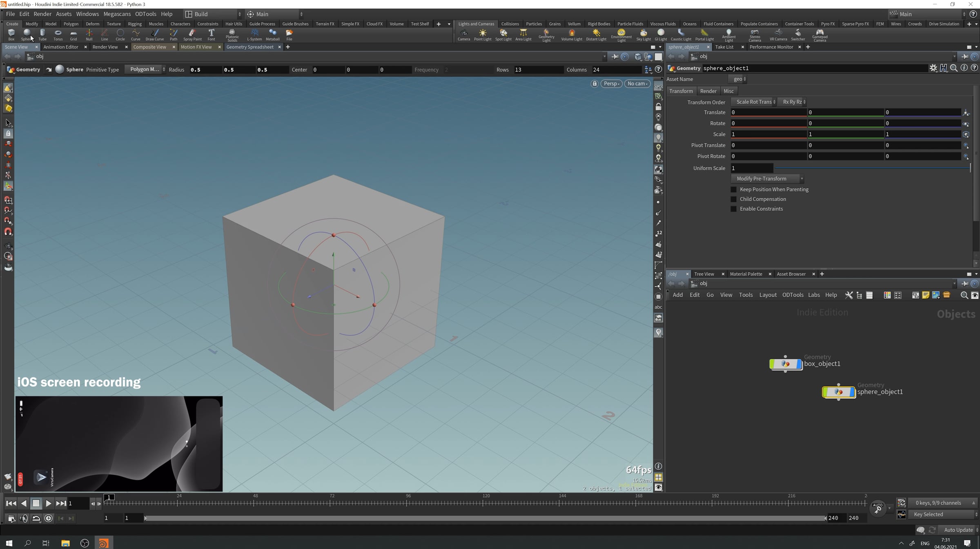Add a Metaball from the shelf

point(273,35)
